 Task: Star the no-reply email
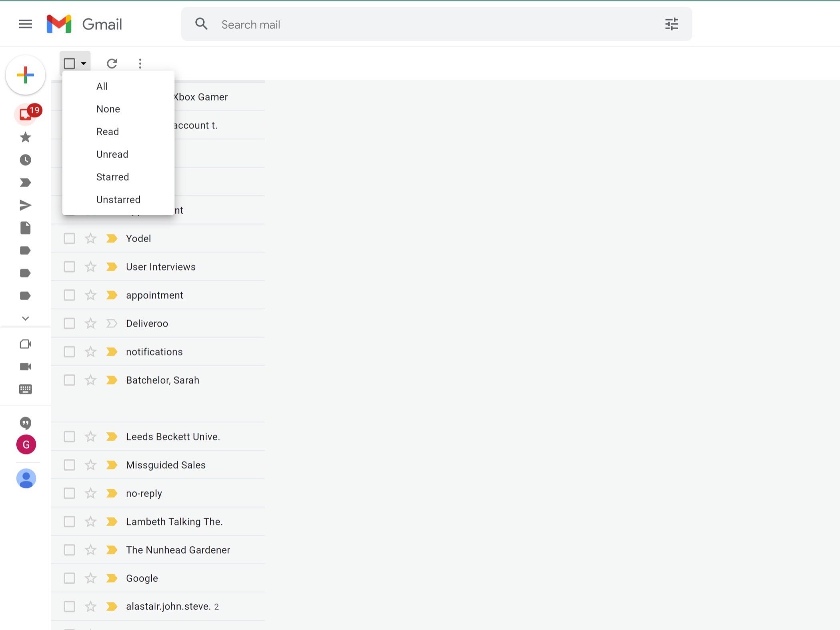91,494
